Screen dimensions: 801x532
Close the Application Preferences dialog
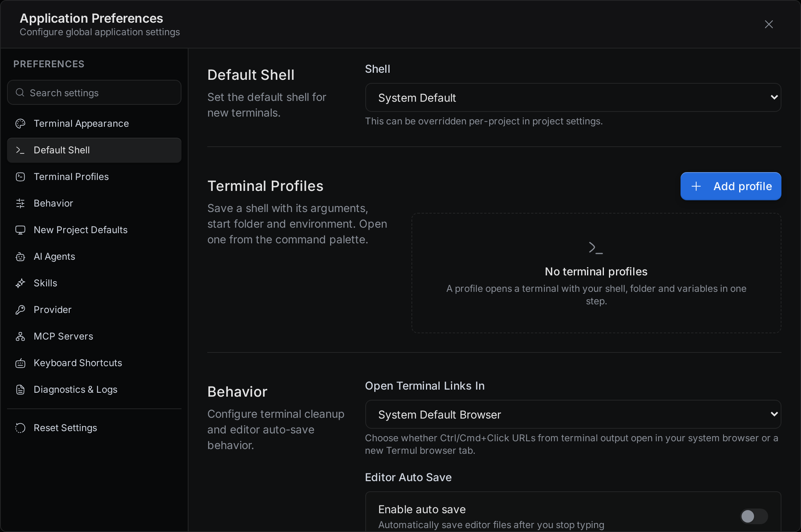click(x=769, y=24)
